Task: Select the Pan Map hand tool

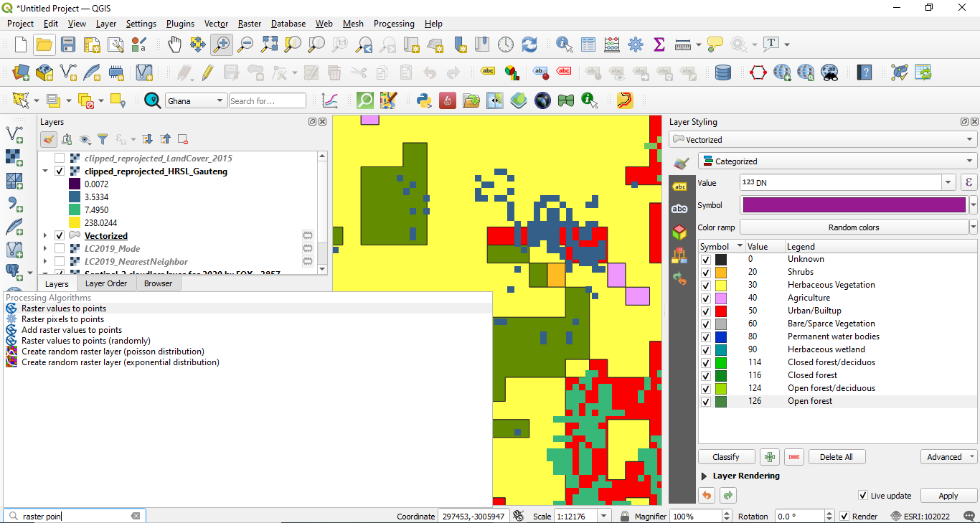Action: click(174, 44)
